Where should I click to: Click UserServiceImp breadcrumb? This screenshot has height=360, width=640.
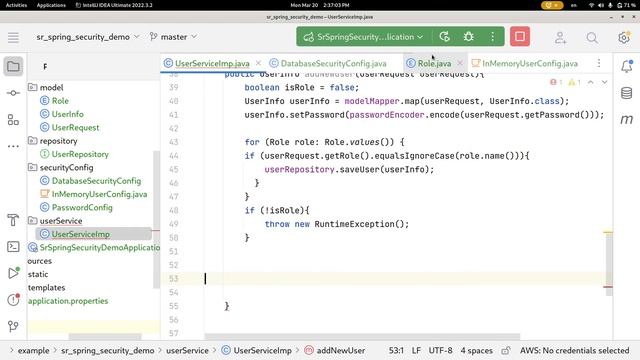point(262,350)
